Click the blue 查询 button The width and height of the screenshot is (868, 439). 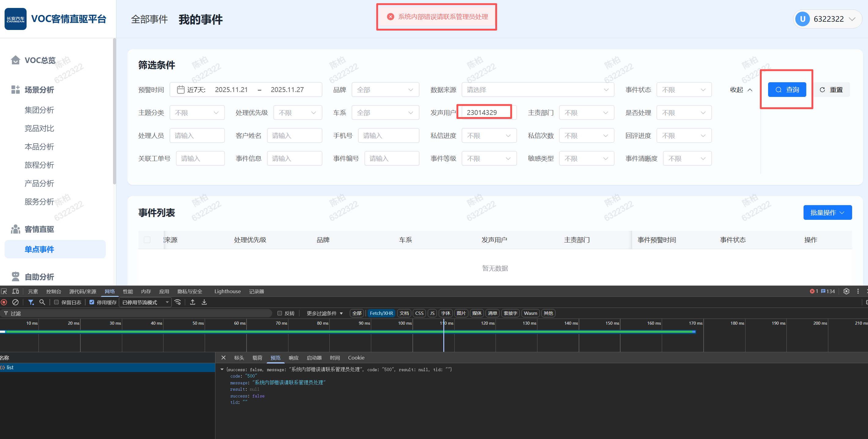pos(787,90)
